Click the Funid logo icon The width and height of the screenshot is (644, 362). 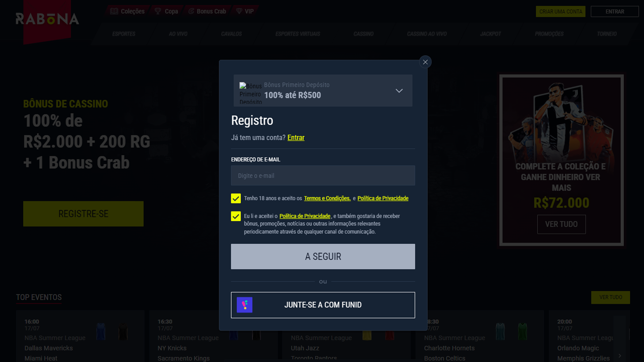click(245, 305)
